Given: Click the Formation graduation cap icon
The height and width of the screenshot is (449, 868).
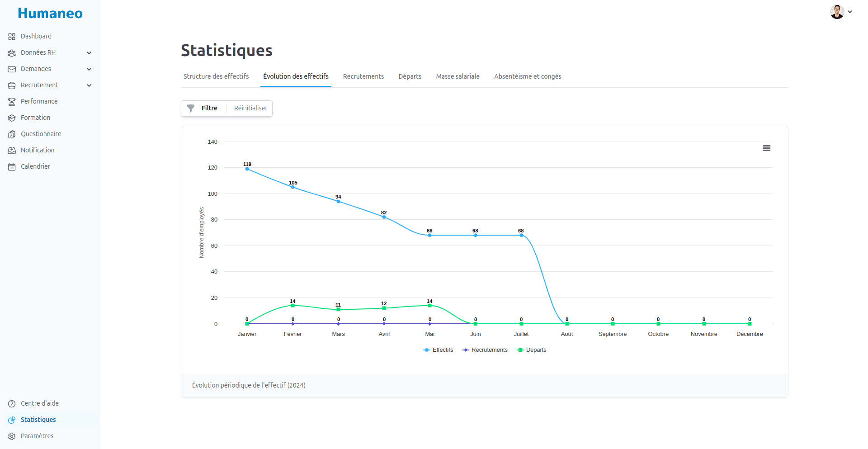Looking at the screenshot, I should 12,118.
